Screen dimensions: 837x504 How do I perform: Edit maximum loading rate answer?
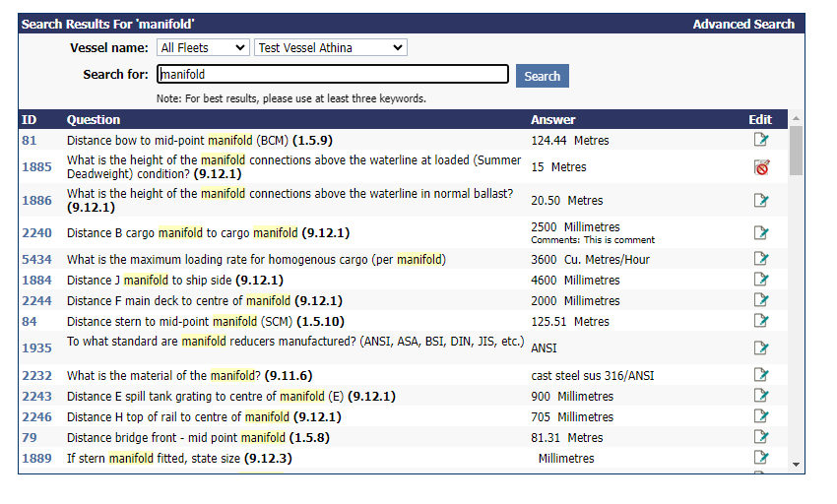760,260
